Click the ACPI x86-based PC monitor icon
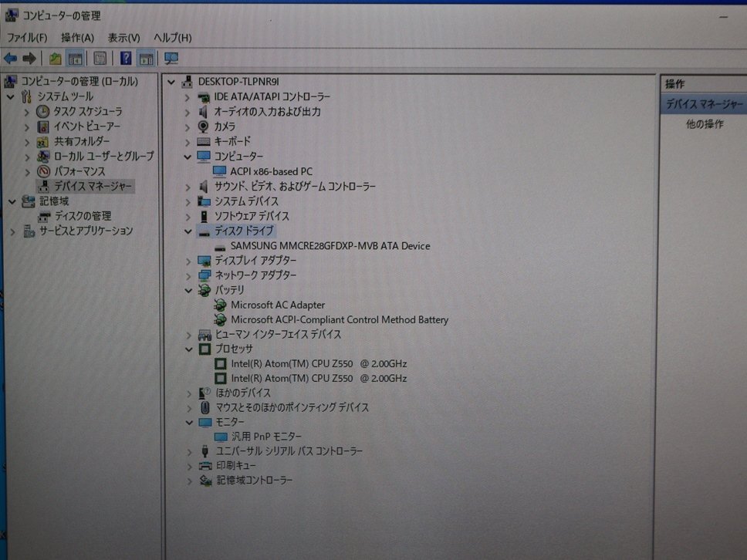 click(220, 171)
